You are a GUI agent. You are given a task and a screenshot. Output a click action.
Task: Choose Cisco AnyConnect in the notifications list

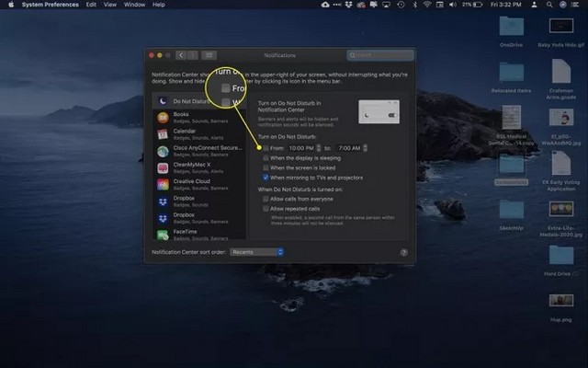[198, 151]
